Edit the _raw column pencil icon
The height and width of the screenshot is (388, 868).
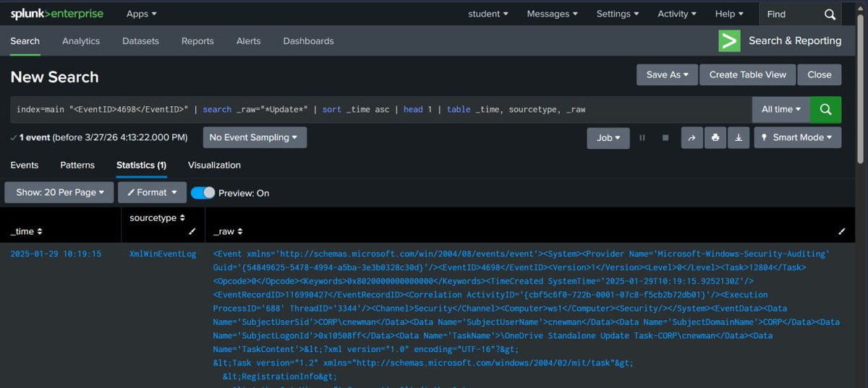click(x=841, y=231)
